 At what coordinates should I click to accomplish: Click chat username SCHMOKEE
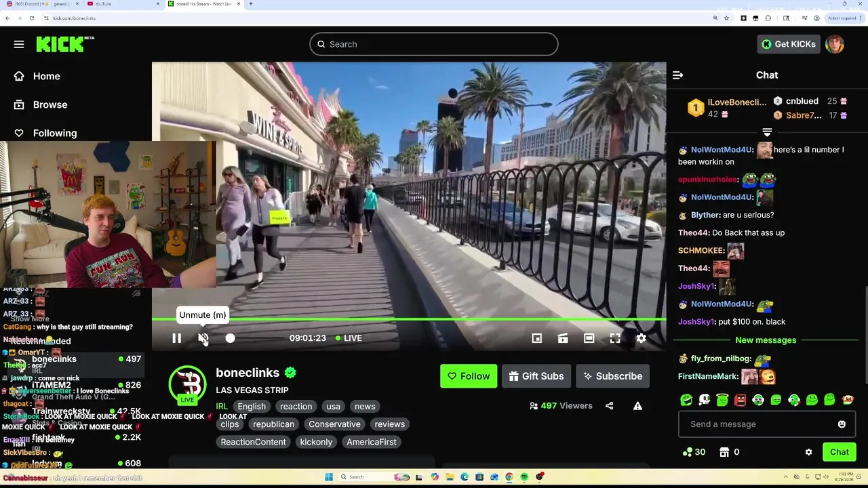701,251
